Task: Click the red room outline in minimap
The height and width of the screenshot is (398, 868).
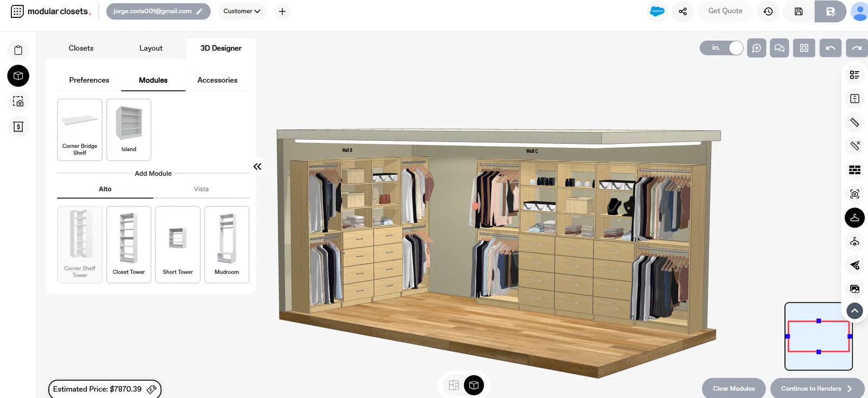Action: [x=819, y=337]
